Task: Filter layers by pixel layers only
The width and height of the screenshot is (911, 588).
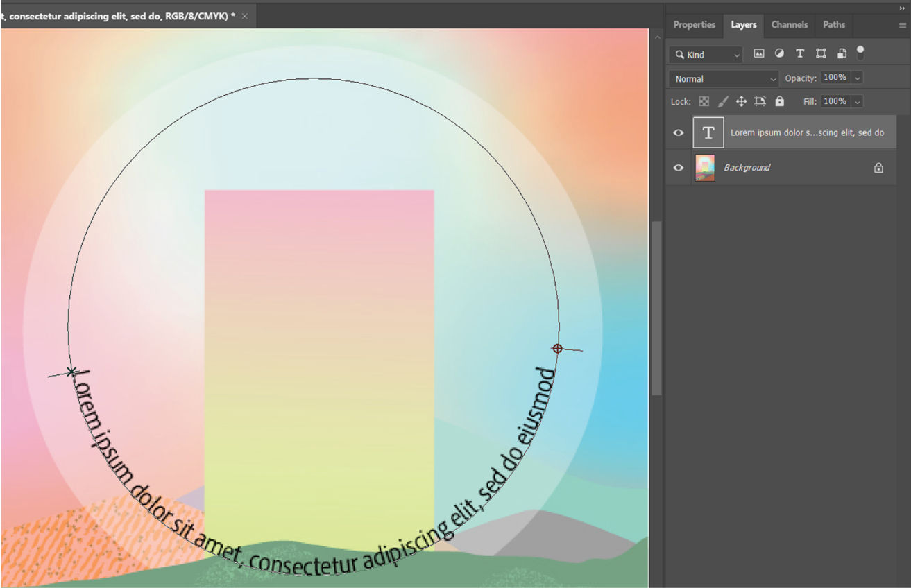Action: point(758,53)
